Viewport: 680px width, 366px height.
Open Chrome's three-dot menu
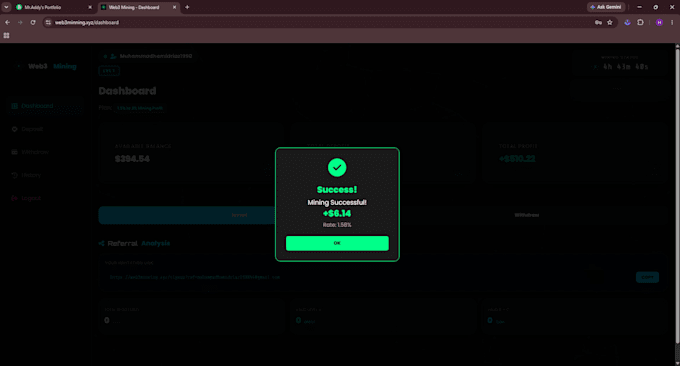[672, 23]
